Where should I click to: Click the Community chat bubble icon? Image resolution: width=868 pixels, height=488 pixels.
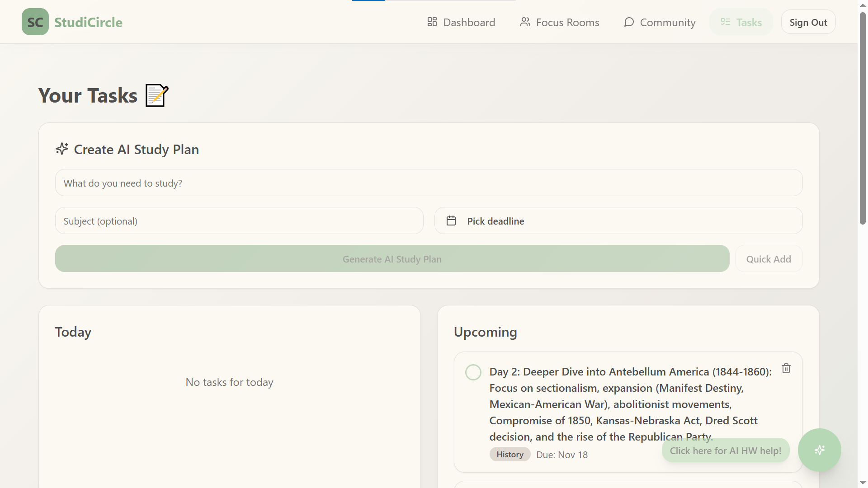click(x=628, y=22)
